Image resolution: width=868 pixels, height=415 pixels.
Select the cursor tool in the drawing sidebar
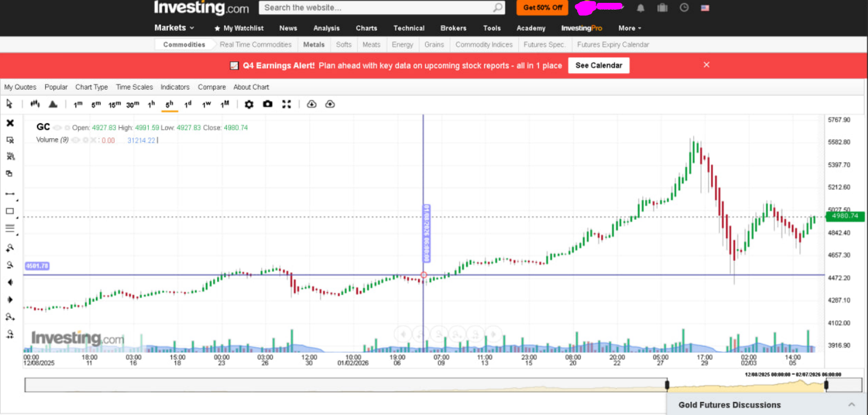coord(9,104)
